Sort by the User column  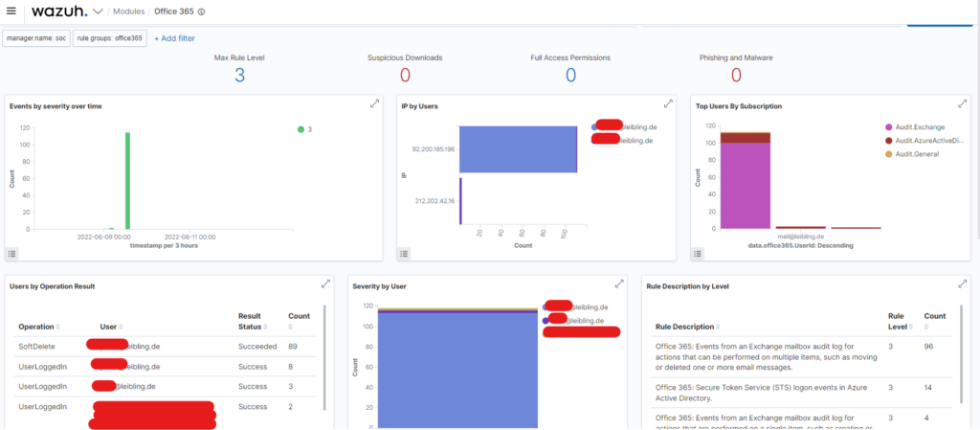pos(111,327)
